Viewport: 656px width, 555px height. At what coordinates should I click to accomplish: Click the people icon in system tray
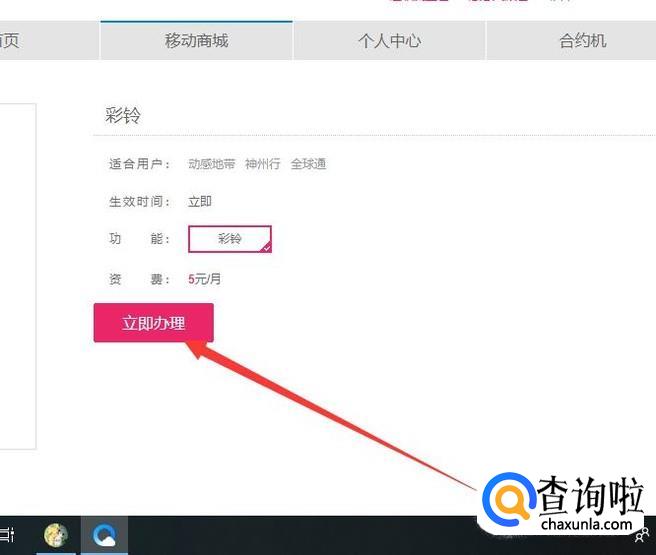point(643,535)
